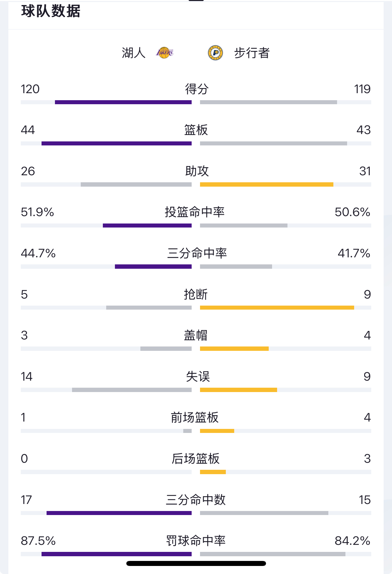Select the 得分 stat label

coord(197,89)
